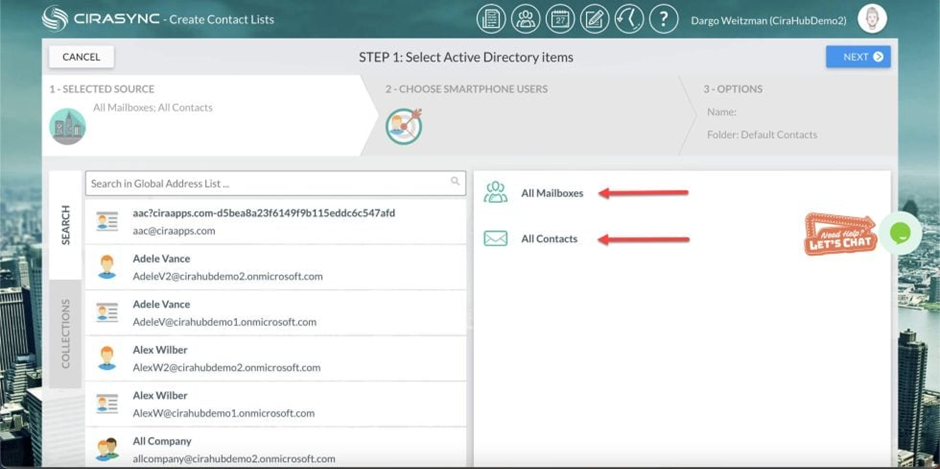Click the sync history clock icon
This screenshot has height=469, width=940.
tap(629, 19)
